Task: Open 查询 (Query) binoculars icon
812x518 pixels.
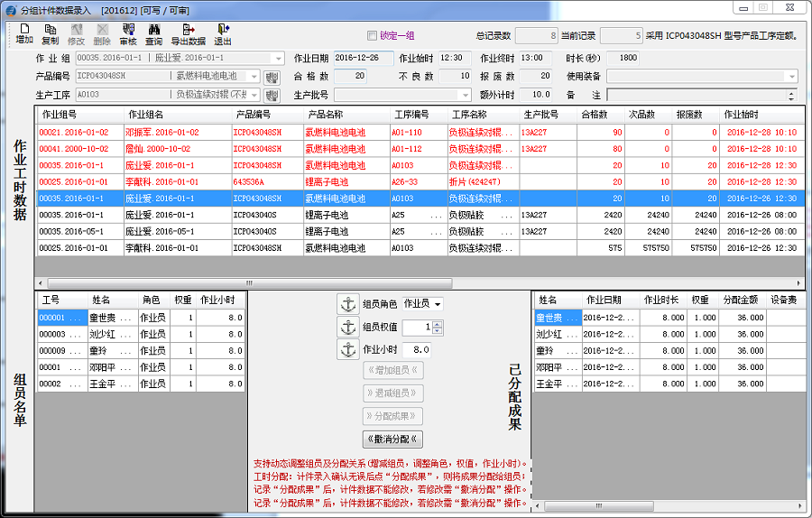Action: click(154, 34)
